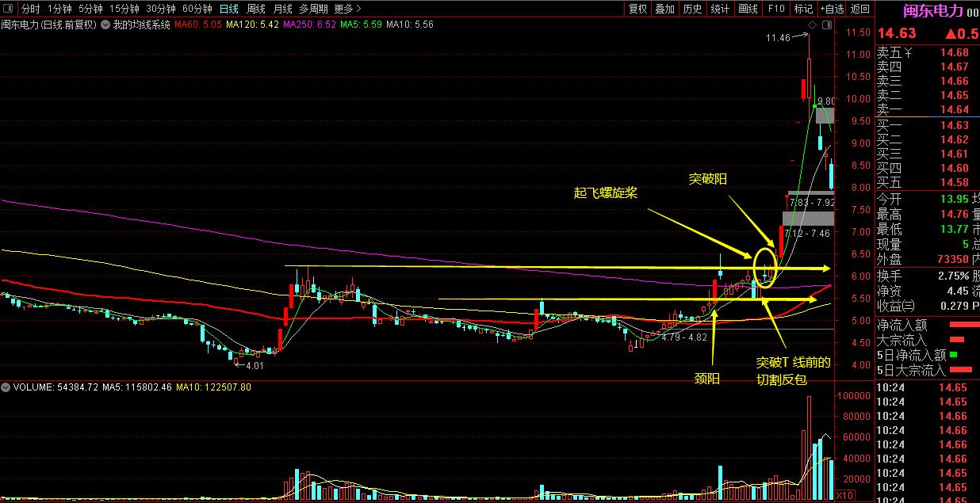Click the MA5: 5.59 indicator value
Screen dimensions: 980x503
[361, 25]
